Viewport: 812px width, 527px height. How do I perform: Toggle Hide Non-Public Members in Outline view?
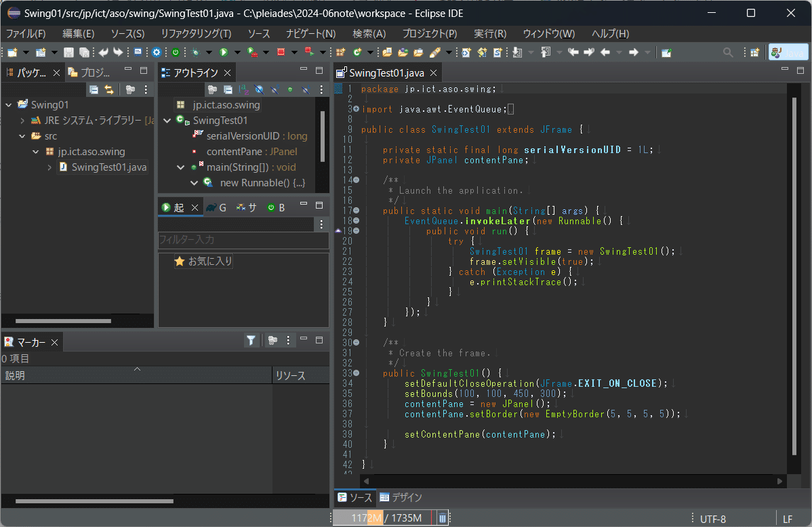290,89
